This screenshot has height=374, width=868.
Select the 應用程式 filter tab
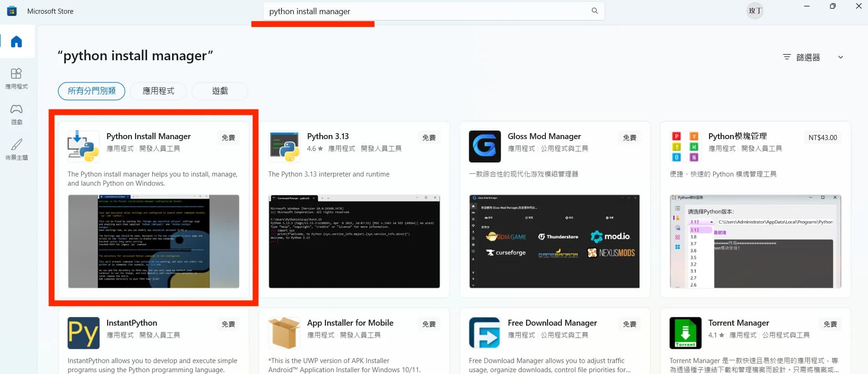pos(158,91)
